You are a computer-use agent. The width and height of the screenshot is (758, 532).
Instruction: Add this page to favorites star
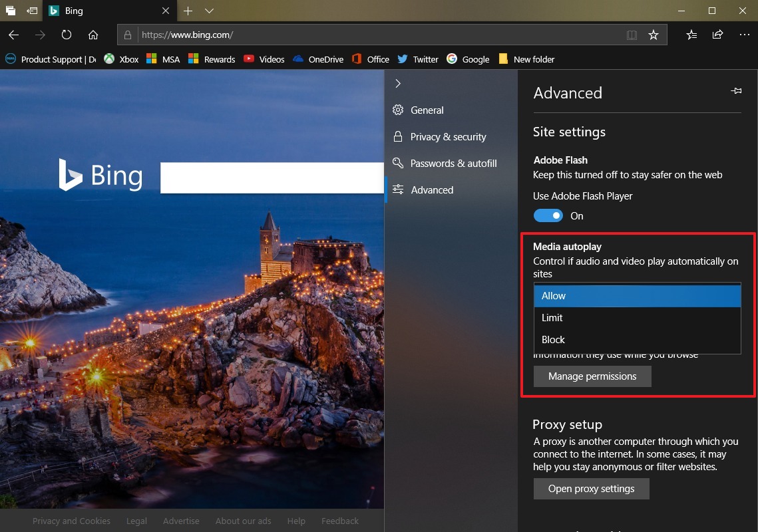coord(653,35)
